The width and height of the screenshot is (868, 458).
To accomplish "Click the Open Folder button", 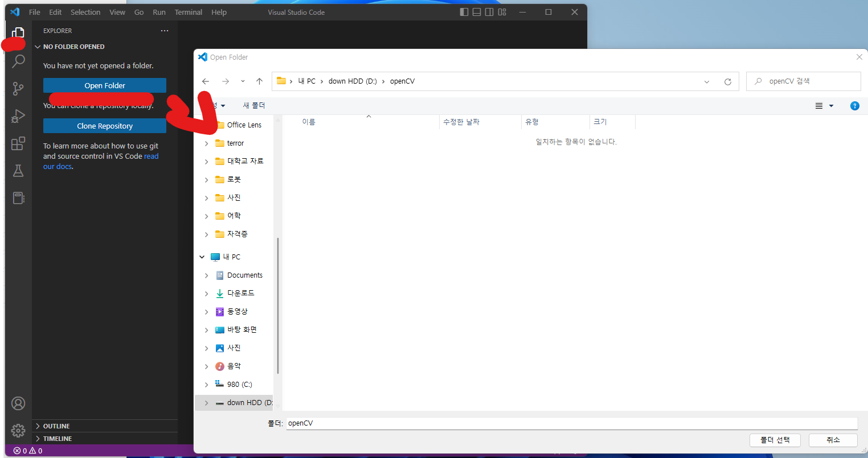I will point(105,85).
